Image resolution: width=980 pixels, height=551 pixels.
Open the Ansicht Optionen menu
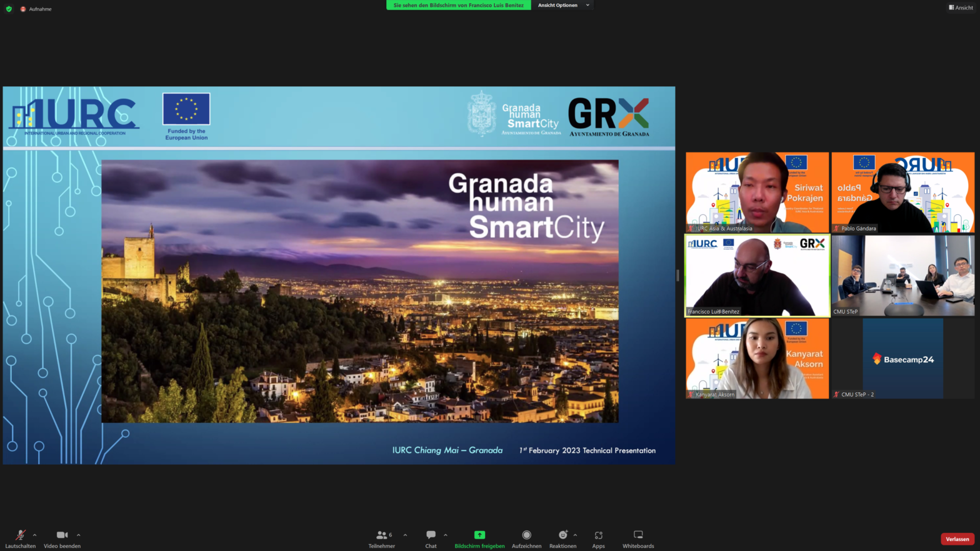(x=562, y=5)
